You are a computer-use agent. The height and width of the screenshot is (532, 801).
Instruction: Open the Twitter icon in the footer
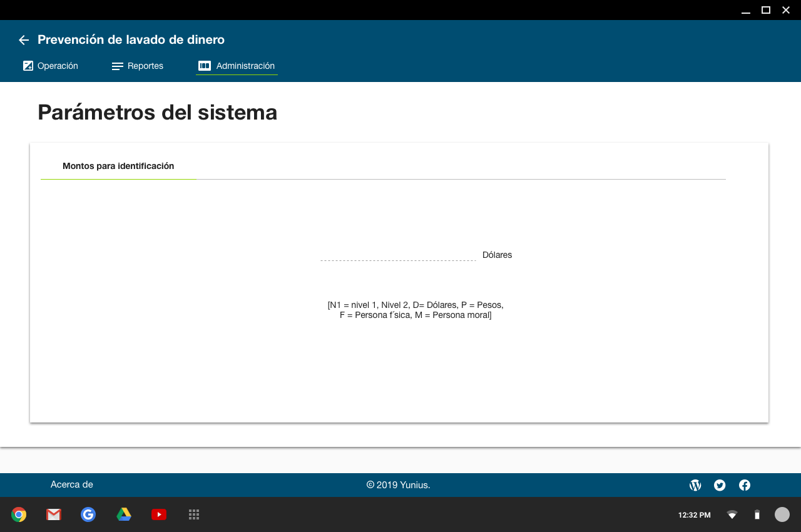coord(720,485)
